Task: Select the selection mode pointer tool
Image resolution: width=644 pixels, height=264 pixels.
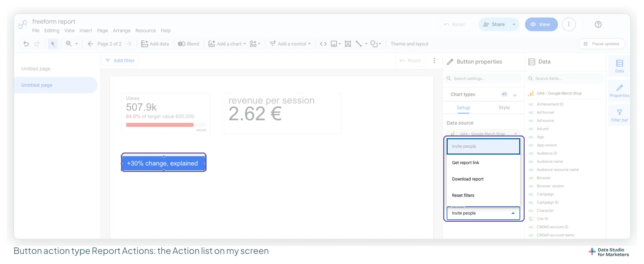Action: point(53,44)
